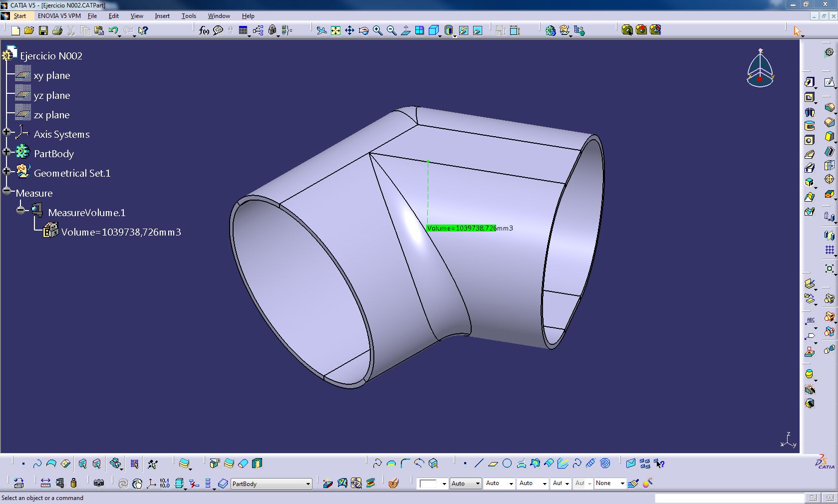Create multi-view layout
This screenshot has height=504, width=838.
419,30
